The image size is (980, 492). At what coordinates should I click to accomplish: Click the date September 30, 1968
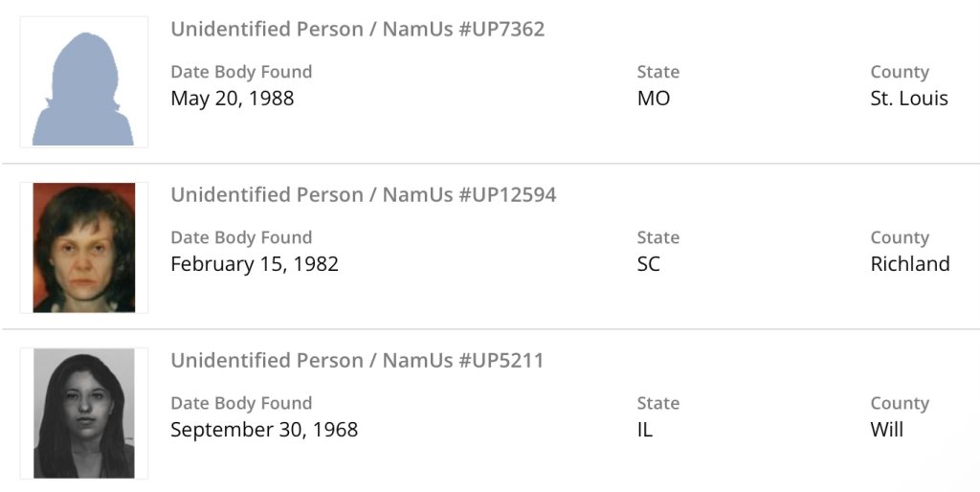point(264,429)
